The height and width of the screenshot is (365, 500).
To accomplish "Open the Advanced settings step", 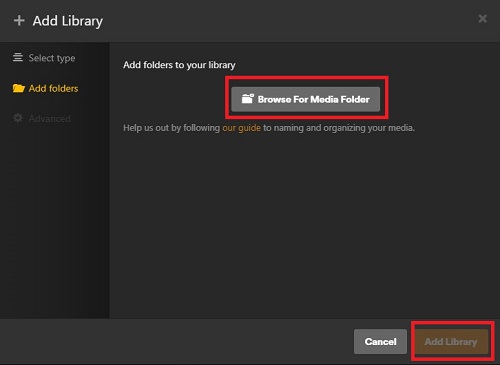I will click(42, 119).
